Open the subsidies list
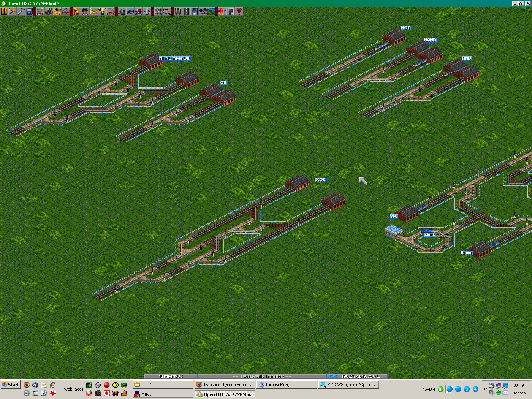 tap(57, 11)
